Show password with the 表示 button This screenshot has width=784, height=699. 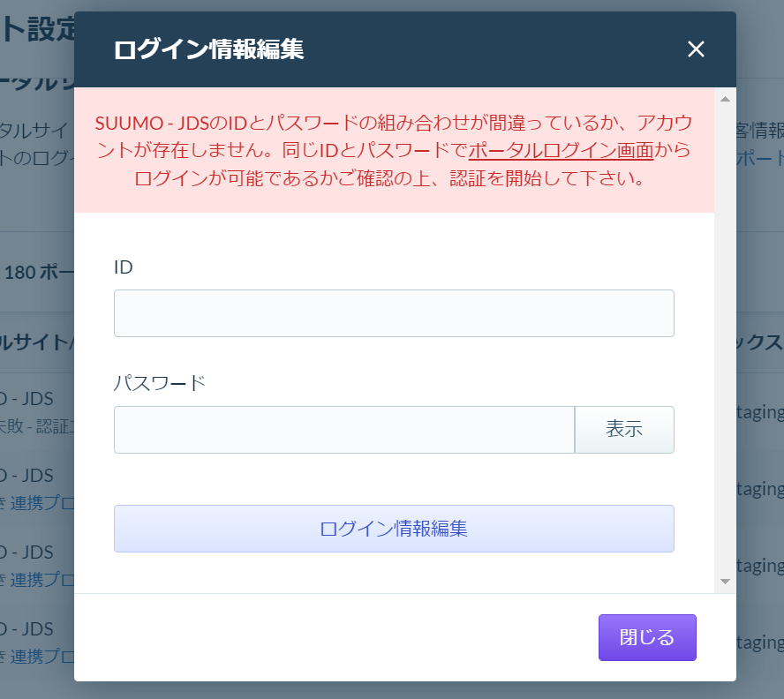(624, 430)
